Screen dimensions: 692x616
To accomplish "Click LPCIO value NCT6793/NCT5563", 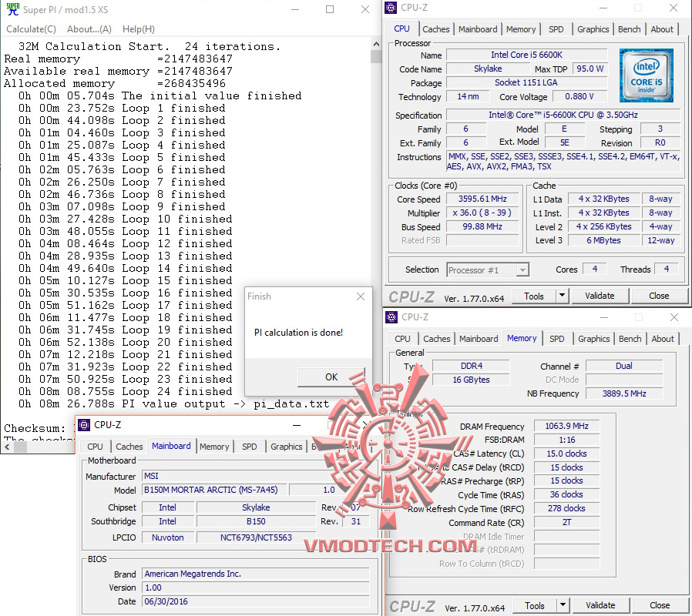I will point(256,537).
